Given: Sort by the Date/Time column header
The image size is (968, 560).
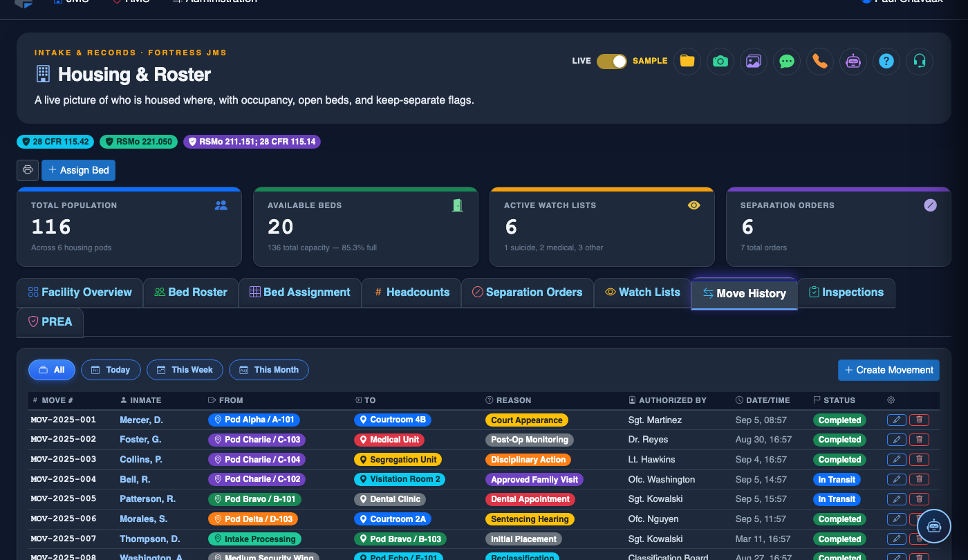Looking at the screenshot, I should coord(763,400).
